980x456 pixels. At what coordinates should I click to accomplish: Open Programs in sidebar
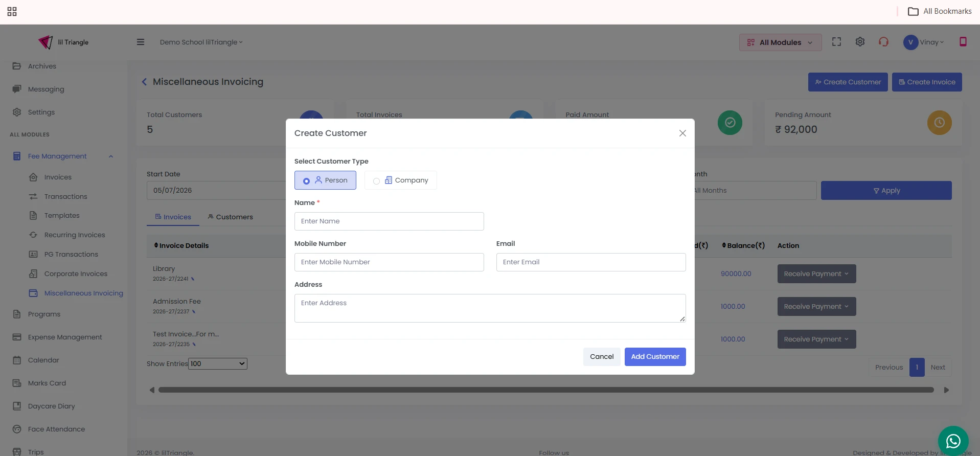coord(44,314)
